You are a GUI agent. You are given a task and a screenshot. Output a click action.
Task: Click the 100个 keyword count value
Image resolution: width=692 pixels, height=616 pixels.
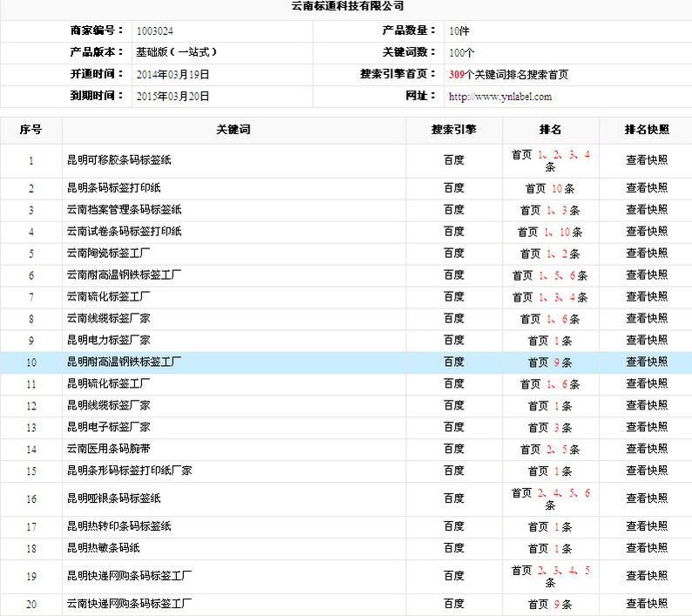tap(462, 53)
